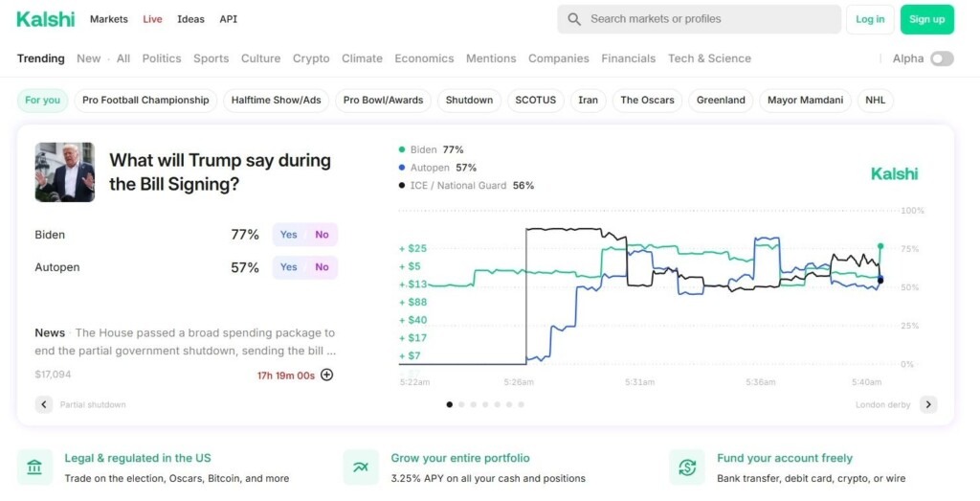Select No for the Autopen market
This screenshot has width=980, height=501.
(322, 267)
